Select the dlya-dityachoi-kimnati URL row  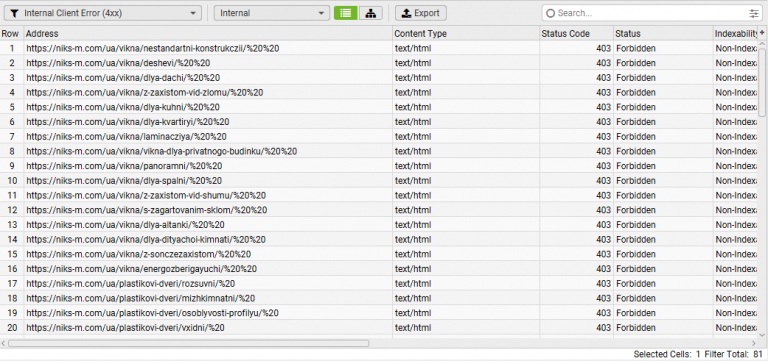click(146, 240)
